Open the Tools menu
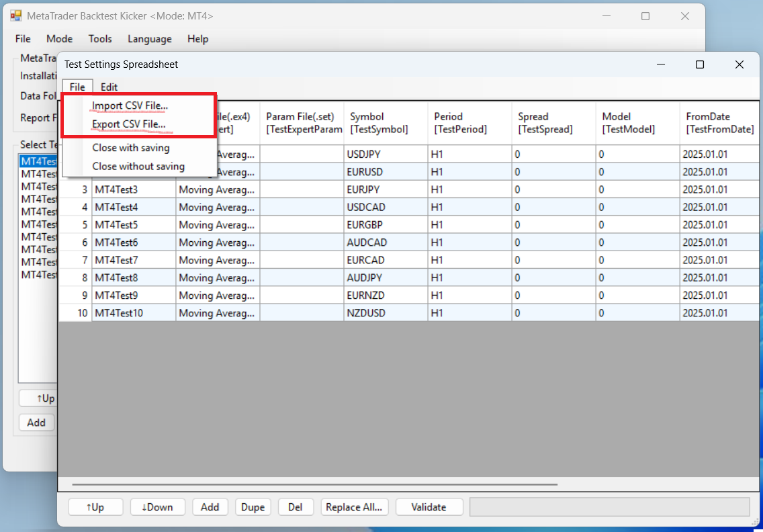 coord(100,39)
